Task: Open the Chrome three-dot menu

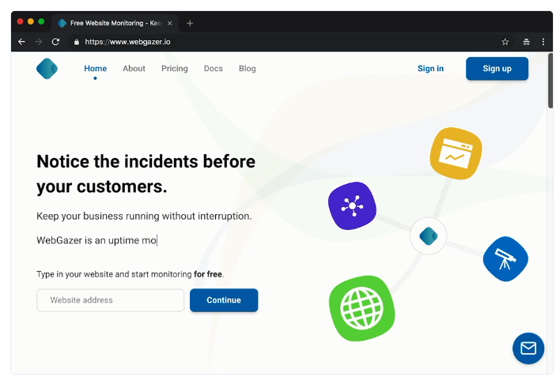Action: pyautogui.click(x=543, y=42)
